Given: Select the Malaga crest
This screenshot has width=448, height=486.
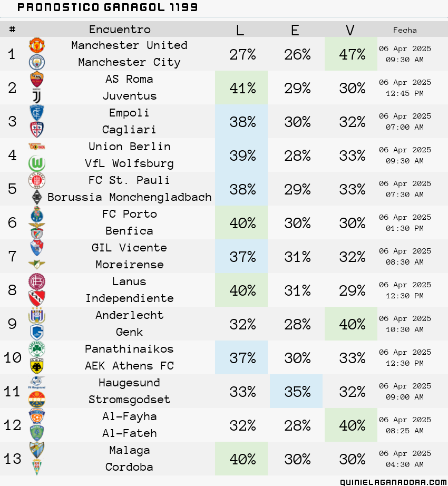Looking at the screenshot, I should click(37, 450).
